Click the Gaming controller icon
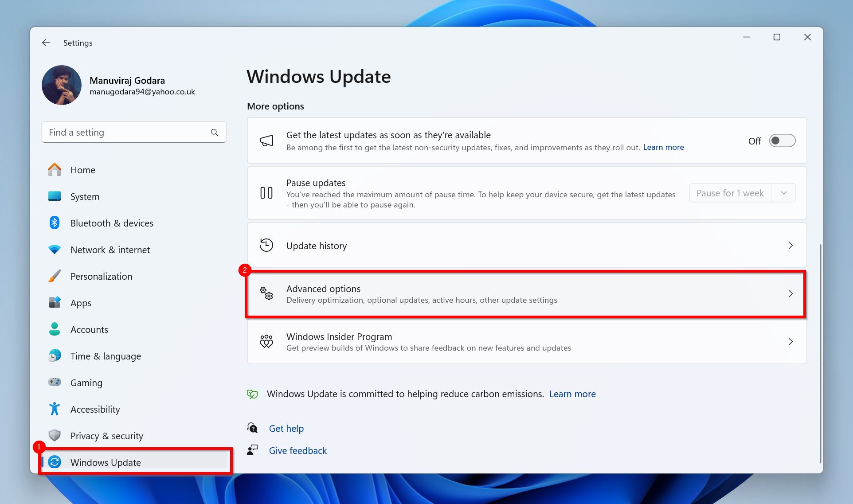Screen dimensions: 853x504 pos(55,382)
